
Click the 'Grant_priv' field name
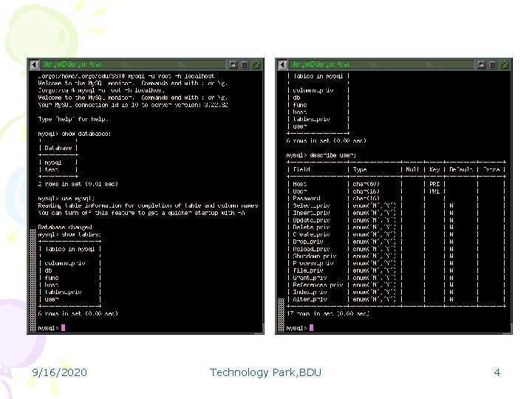[x=310, y=278]
